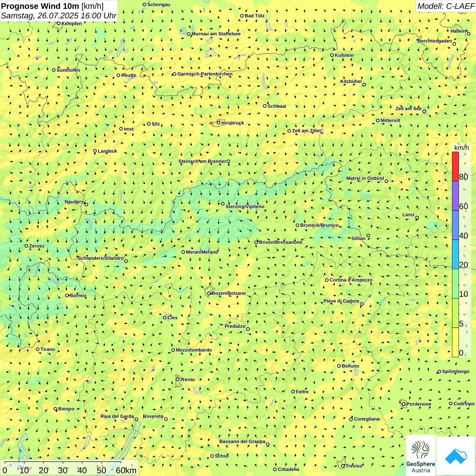Viewport: 476px width, 476px height.
Task: Click the 'Predazzo' label
Action: click(x=235, y=326)
